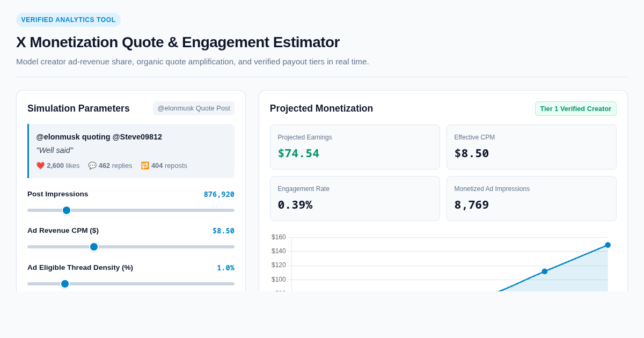This screenshot has width=644, height=338.
Task: Adjust the Post Impressions slider handle
Action: (x=67, y=210)
